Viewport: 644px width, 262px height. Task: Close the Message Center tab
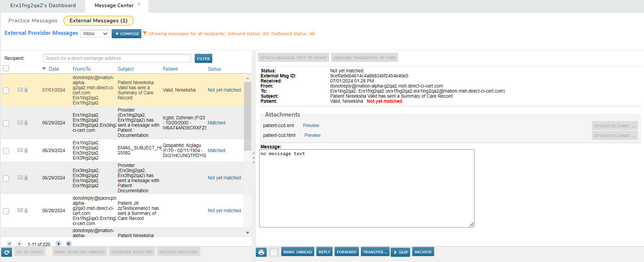(139, 5)
